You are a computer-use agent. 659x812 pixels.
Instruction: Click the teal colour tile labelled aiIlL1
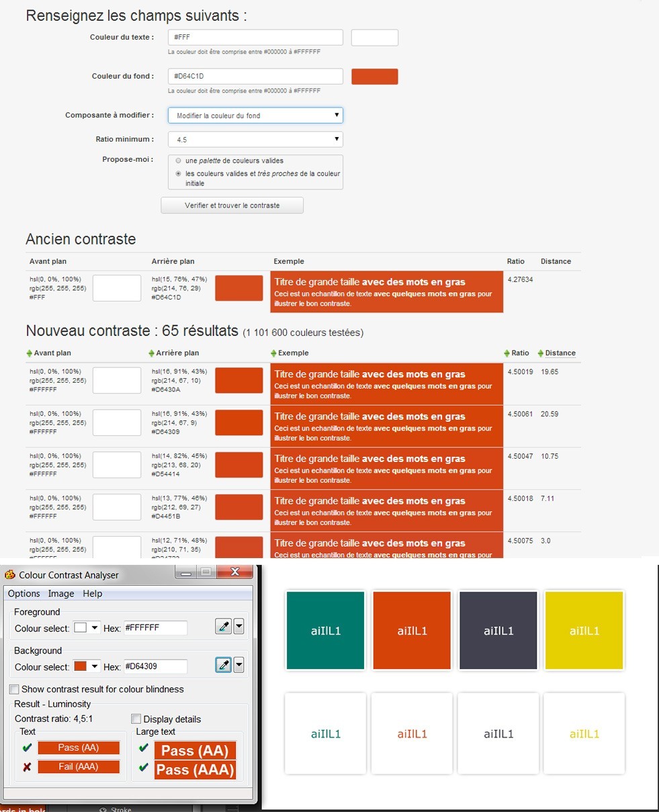[x=326, y=631]
